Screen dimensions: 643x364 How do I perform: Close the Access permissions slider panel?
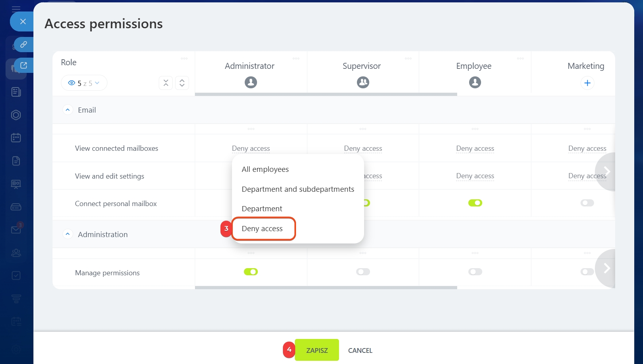coord(23,21)
